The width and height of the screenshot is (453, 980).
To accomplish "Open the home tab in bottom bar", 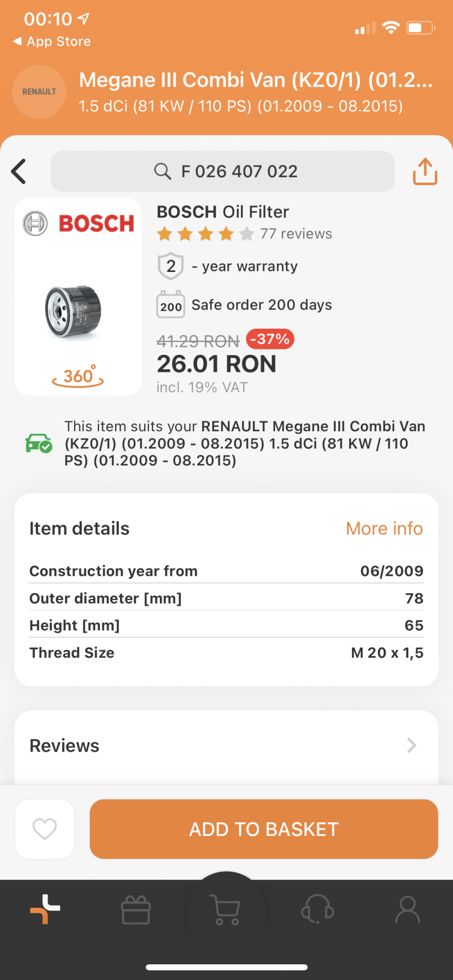I will [x=45, y=909].
